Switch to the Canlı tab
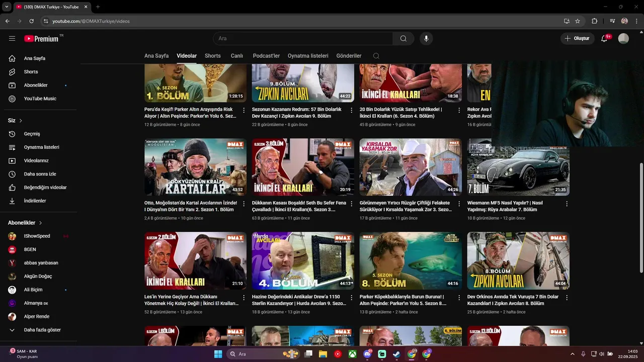 237,56
